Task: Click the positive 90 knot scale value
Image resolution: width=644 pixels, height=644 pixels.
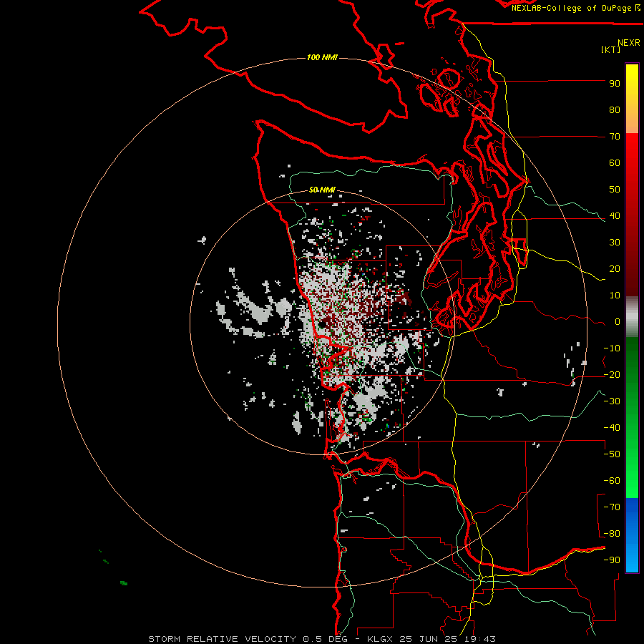Action: pos(615,84)
